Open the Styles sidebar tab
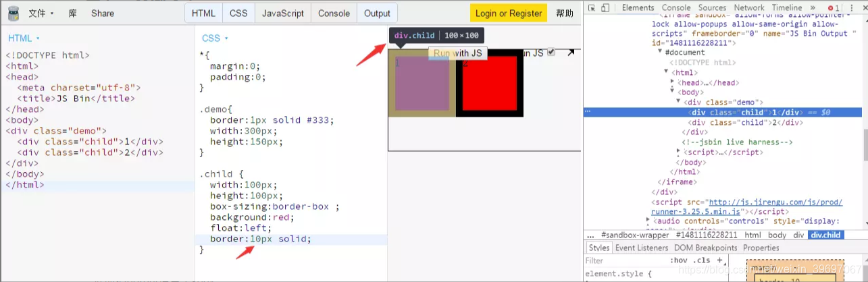This screenshot has height=282, width=868. [599, 248]
